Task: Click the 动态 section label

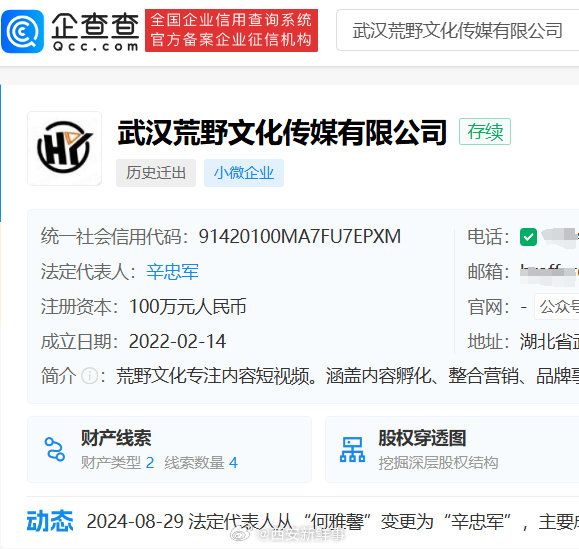Action: [50, 521]
